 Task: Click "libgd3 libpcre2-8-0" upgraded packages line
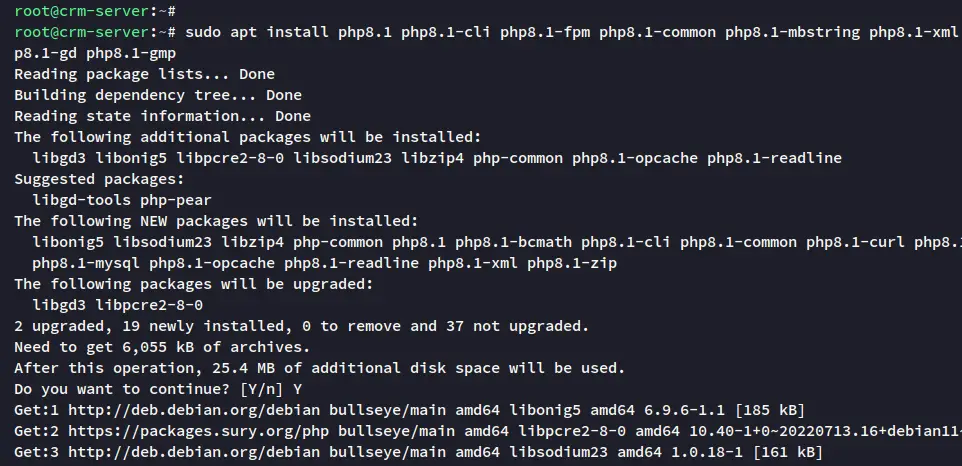click(118, 305)
